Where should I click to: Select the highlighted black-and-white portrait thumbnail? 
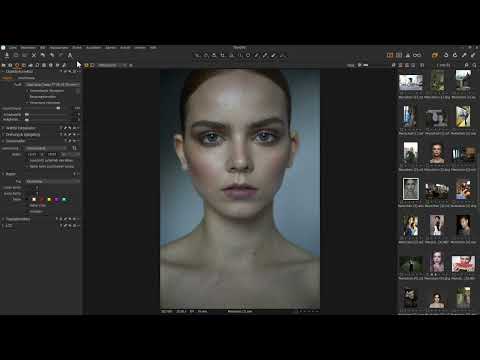coord(411,189)
